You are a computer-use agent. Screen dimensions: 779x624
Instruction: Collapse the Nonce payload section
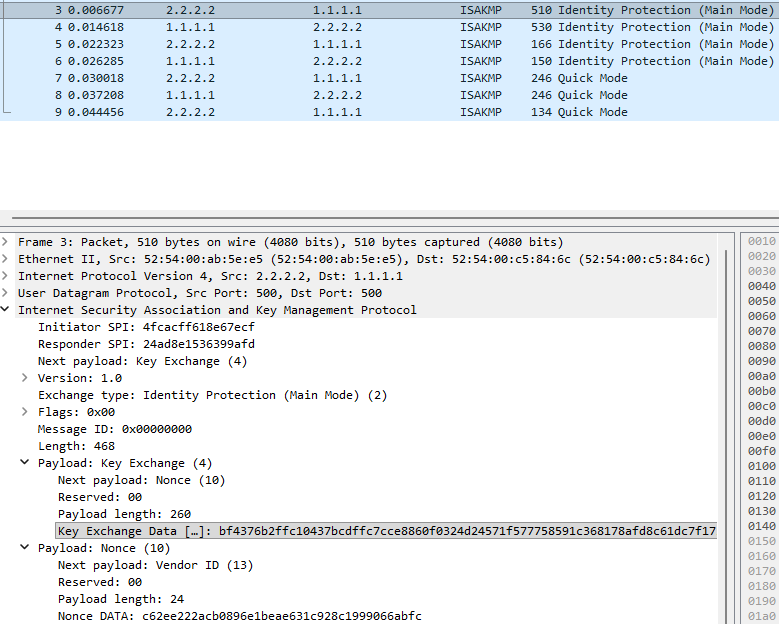(x=25, y=548)
